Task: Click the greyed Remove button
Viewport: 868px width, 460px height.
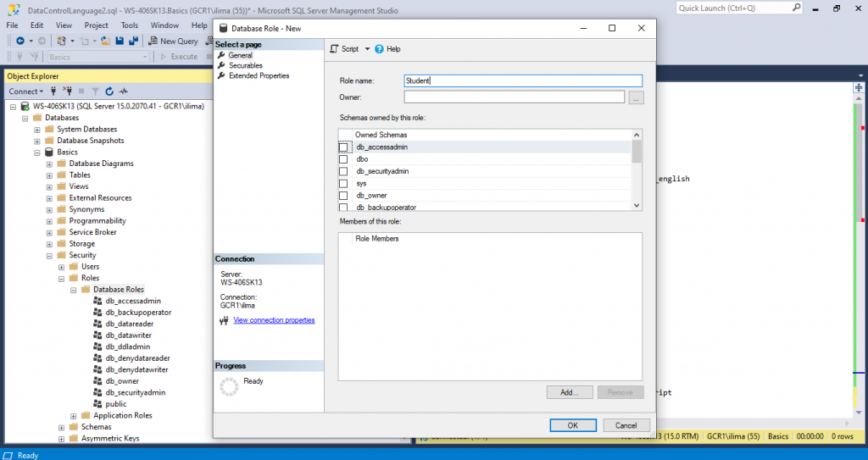Action: [x=620, y=392]
